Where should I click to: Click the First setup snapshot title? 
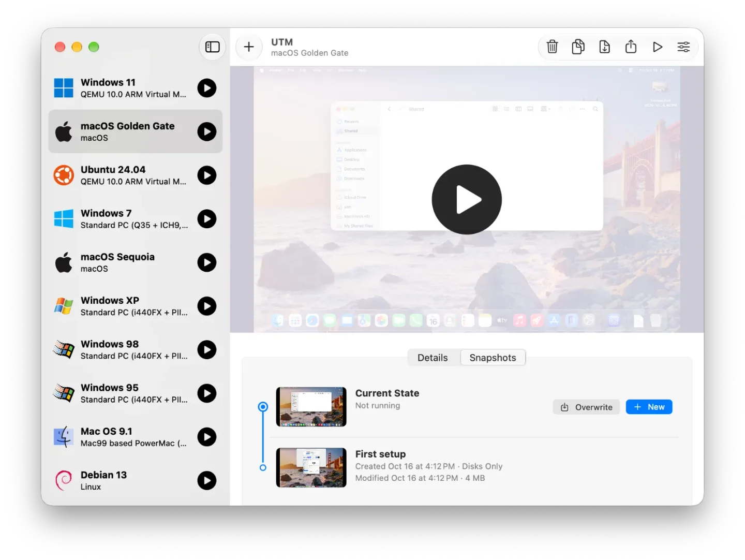tap(380, 454)
